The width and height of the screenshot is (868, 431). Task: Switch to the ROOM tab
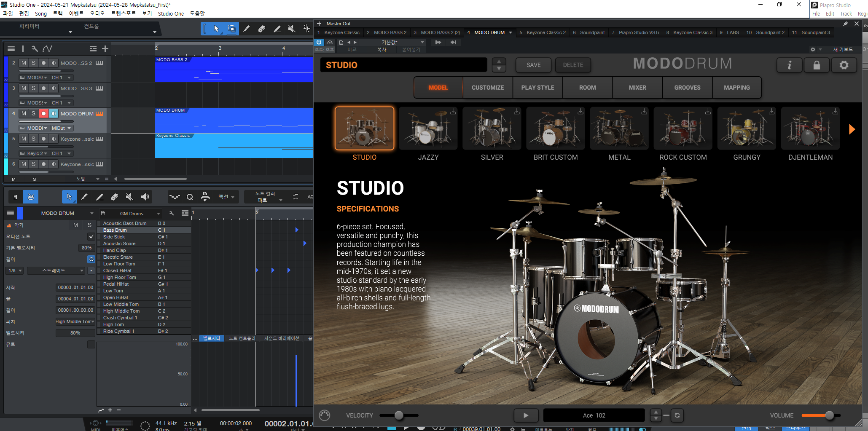point(588,88)
